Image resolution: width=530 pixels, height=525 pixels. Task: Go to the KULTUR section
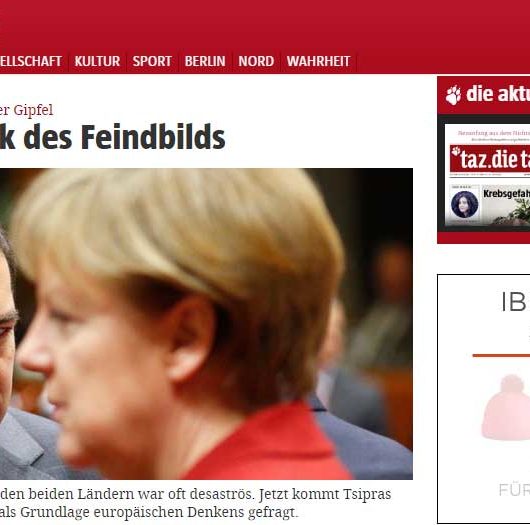coord(97,62)
